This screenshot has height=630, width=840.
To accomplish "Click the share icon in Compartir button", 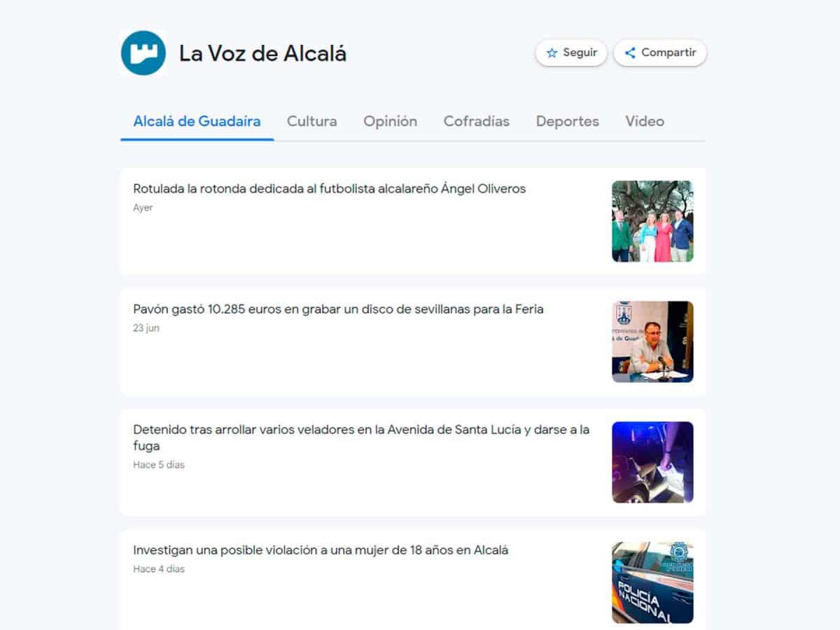I will [630, 53].
